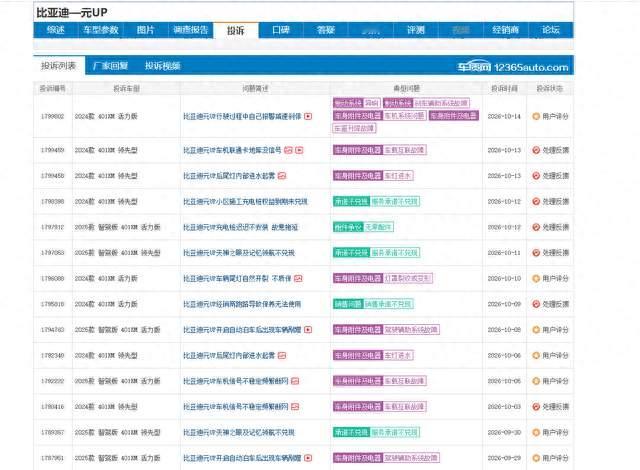
Task: Open complaint 车机联通卡地库没信号
Action: click(x=232, y=150)
